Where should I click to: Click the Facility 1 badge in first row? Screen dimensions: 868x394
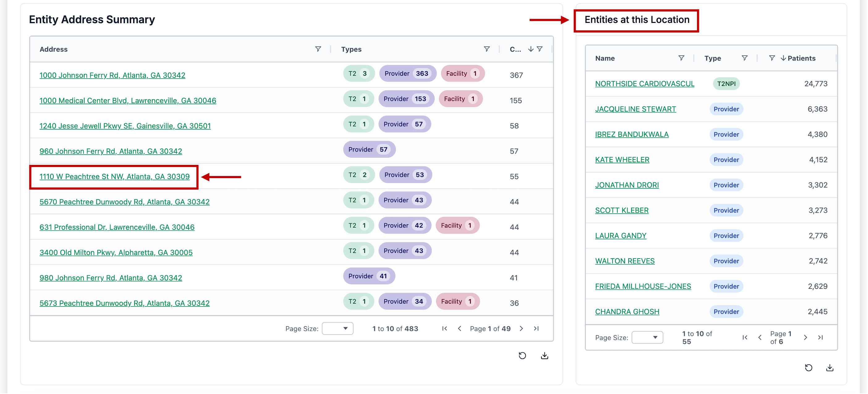(462, 74)
